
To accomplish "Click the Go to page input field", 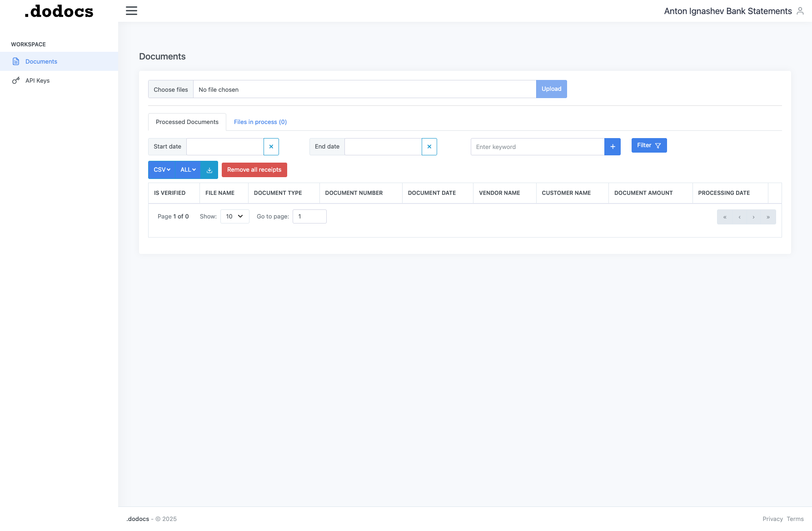I will [x=309, y=216].
